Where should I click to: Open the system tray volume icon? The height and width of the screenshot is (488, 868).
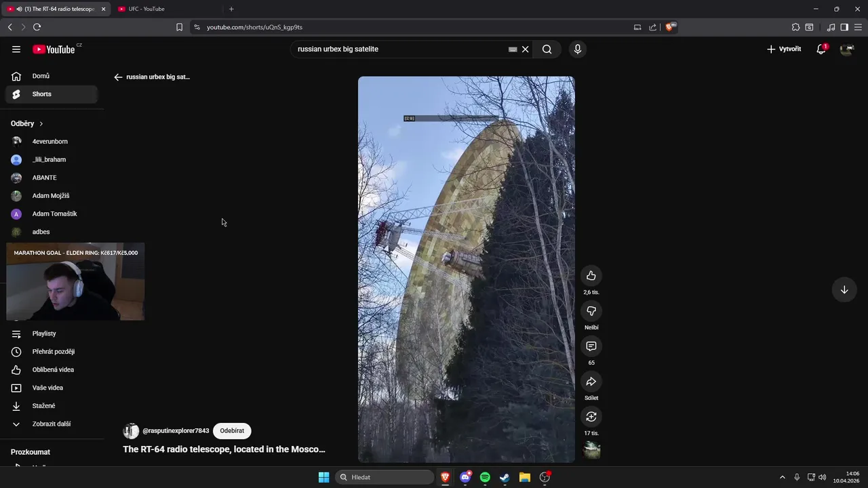click(x=823, y=477)
